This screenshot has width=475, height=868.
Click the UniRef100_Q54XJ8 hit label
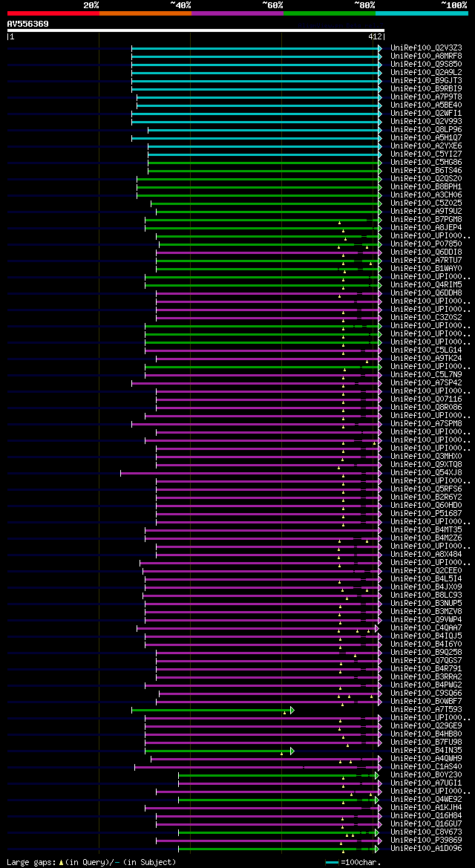[x=426, y=473]
